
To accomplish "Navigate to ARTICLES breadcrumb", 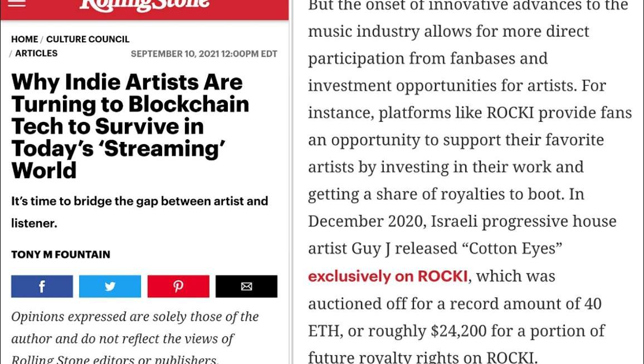I will (36, 53).
